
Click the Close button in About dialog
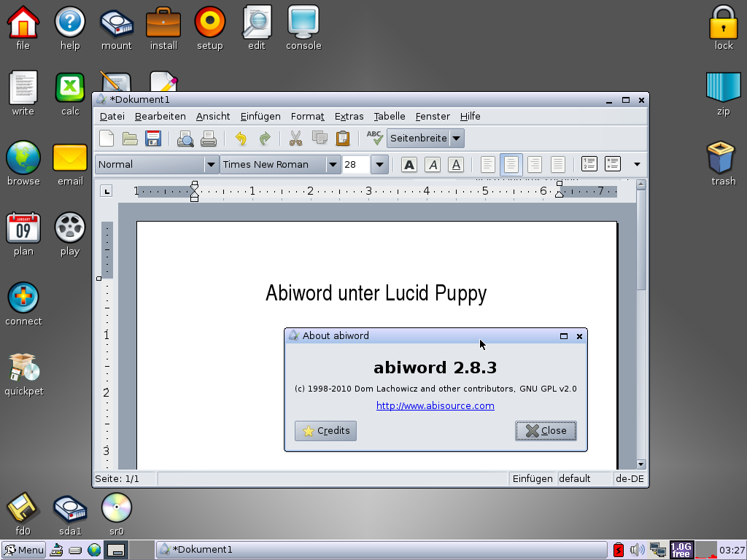(546, 431)
